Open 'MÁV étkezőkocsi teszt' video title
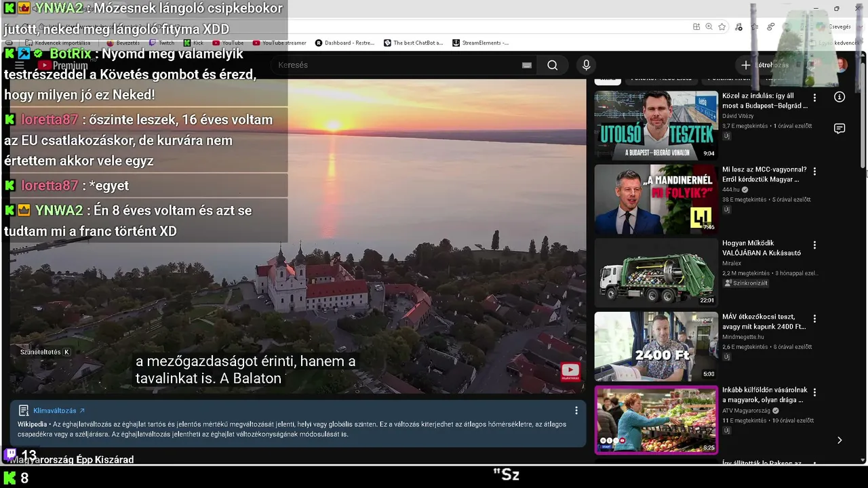Image resolution: width=868 pixels, height=488 pixels. (764, 321)
